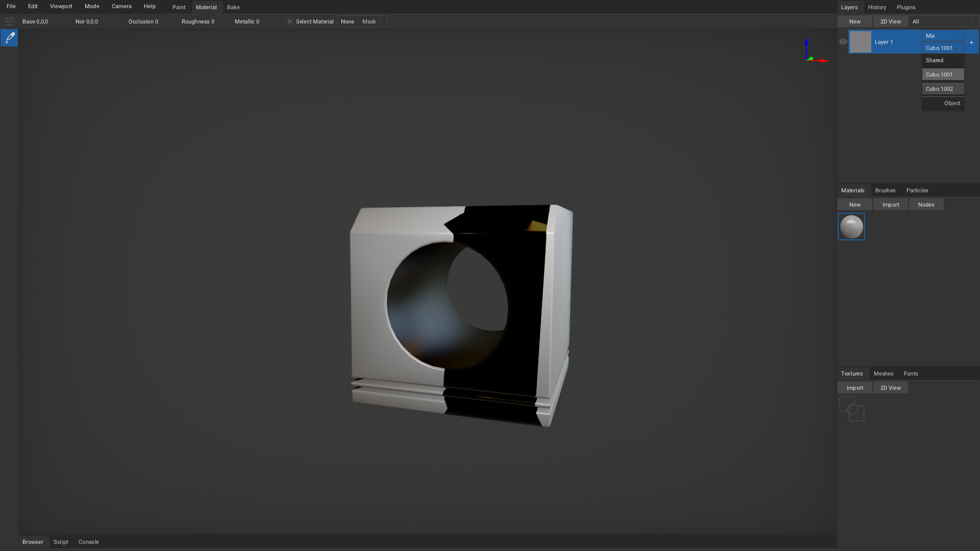Open the File menu

point(11,7)
